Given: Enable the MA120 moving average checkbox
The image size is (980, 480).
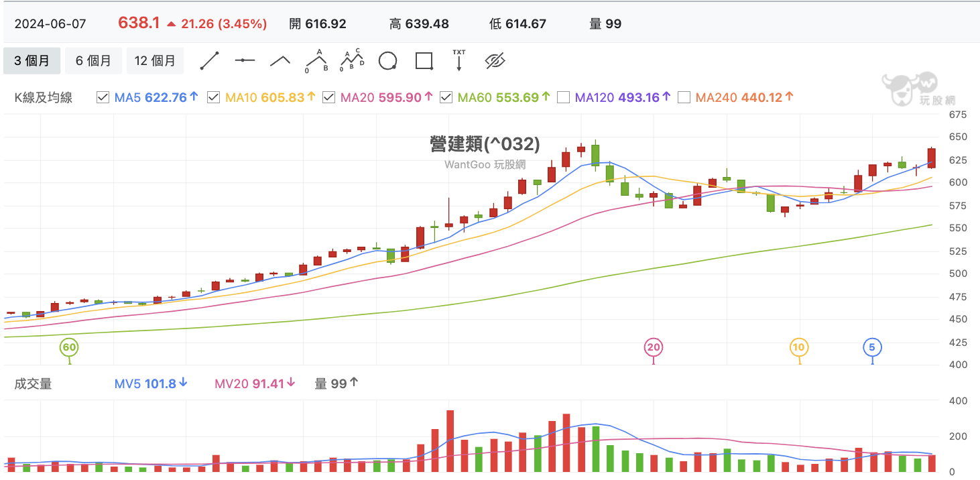Looking at the screenshot, I should (x=563, y=97).
